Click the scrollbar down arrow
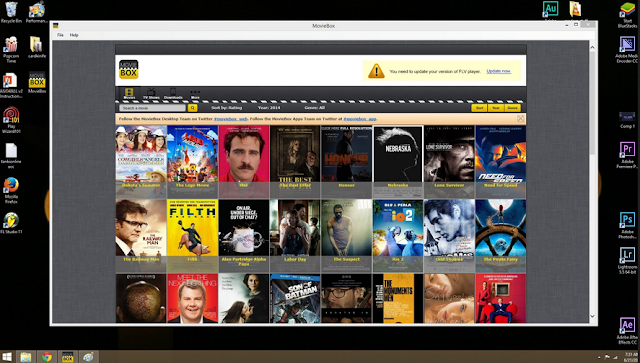The width and height of the screenshot is (640, 363). [592, 316]
